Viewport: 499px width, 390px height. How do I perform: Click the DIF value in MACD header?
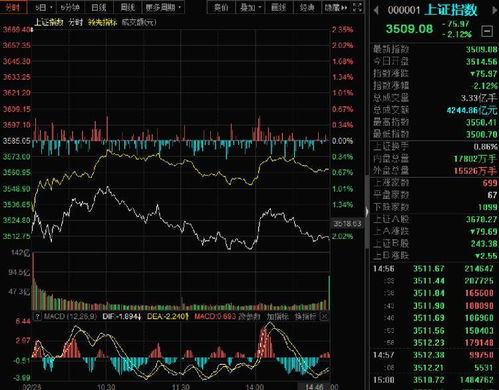[122, 316]
